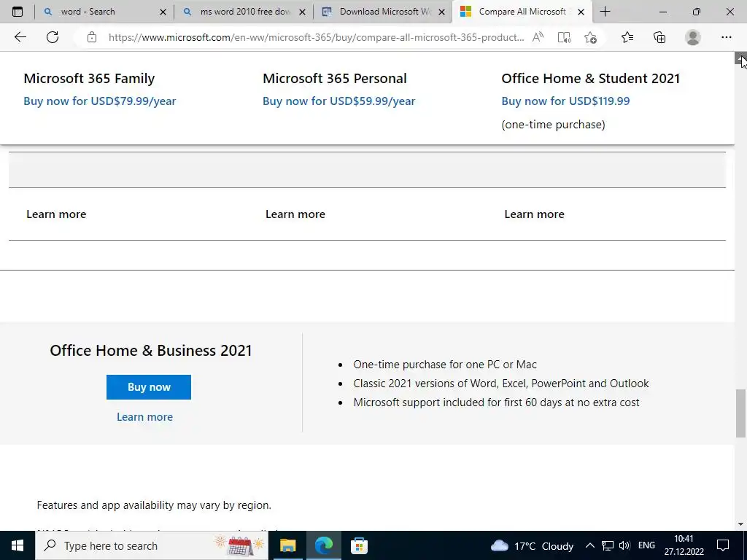The image size is (747, 560).
Task: Open the network status tray icon
Action: [x=608, y=545]
